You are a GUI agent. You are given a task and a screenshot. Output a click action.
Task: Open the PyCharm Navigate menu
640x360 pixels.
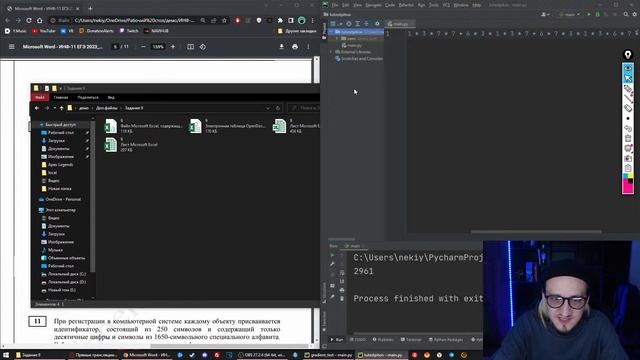(373, 5)
